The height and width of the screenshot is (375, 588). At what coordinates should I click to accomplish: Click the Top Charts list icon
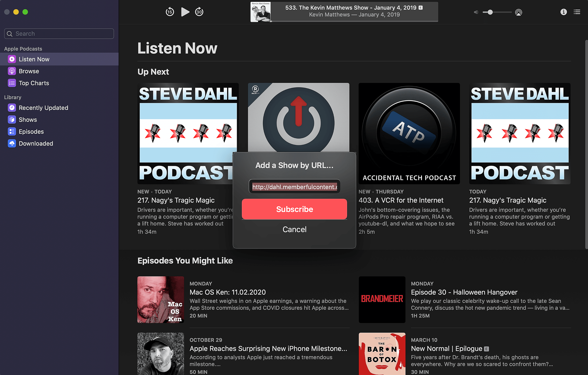[x=12, y=83]
